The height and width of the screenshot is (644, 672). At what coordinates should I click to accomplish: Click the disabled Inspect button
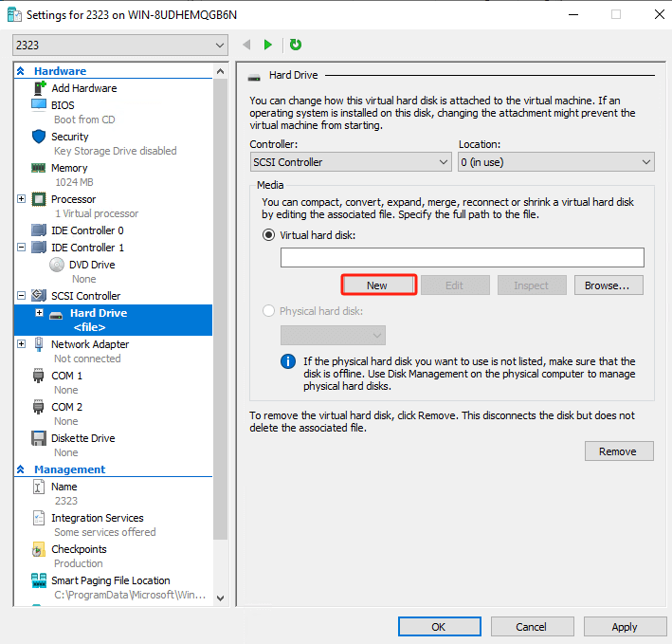[x=532, y=285]
